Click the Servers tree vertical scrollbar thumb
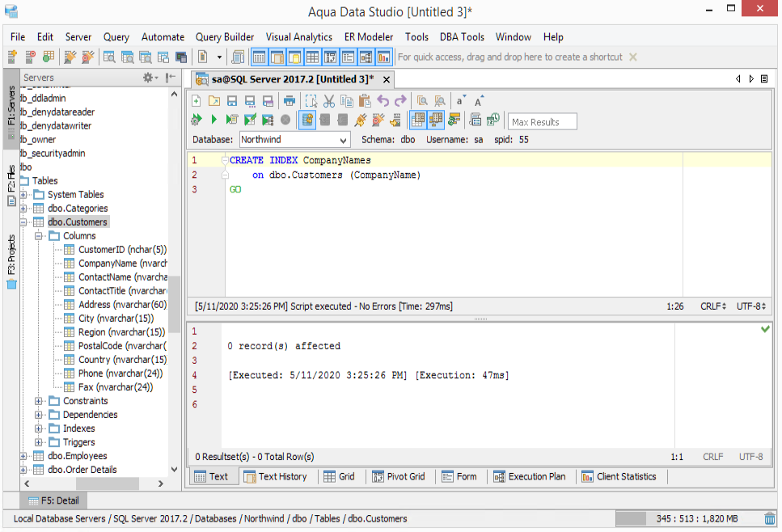This screenshot has height=532, width=782. pyautogui.click(x=174, y=304)
